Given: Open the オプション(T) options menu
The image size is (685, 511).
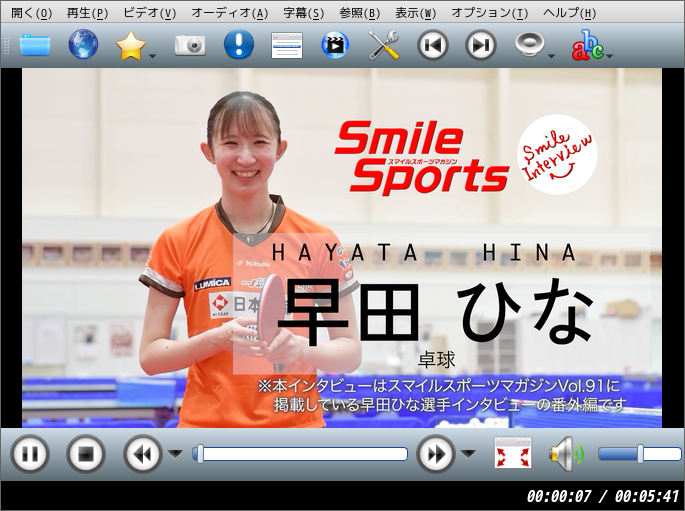Looking at the screenshot, I should point(489,13).
